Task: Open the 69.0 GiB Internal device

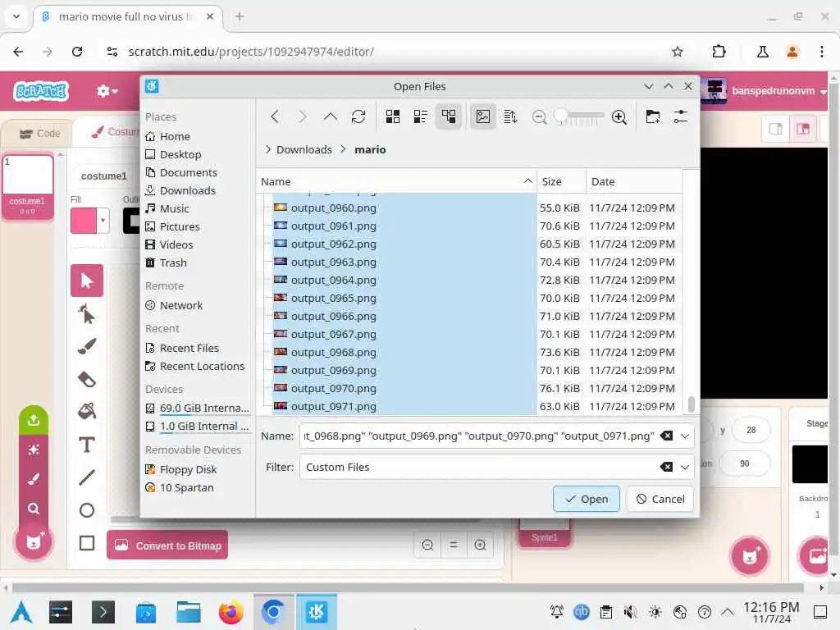Action: click(x=195, y=409)
